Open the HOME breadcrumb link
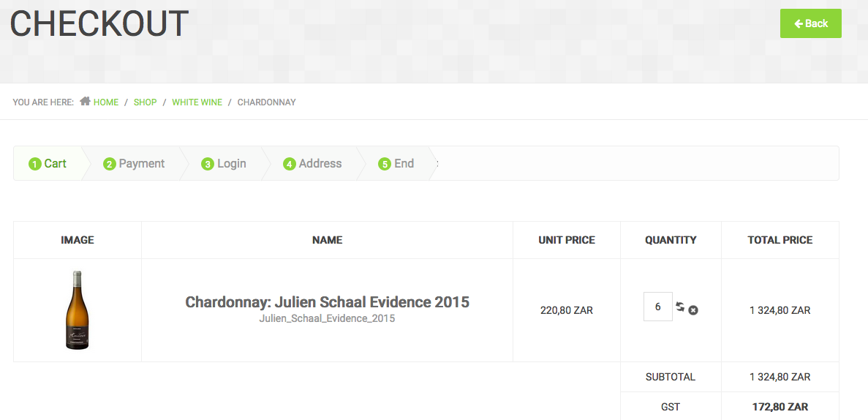 point(106,102)
